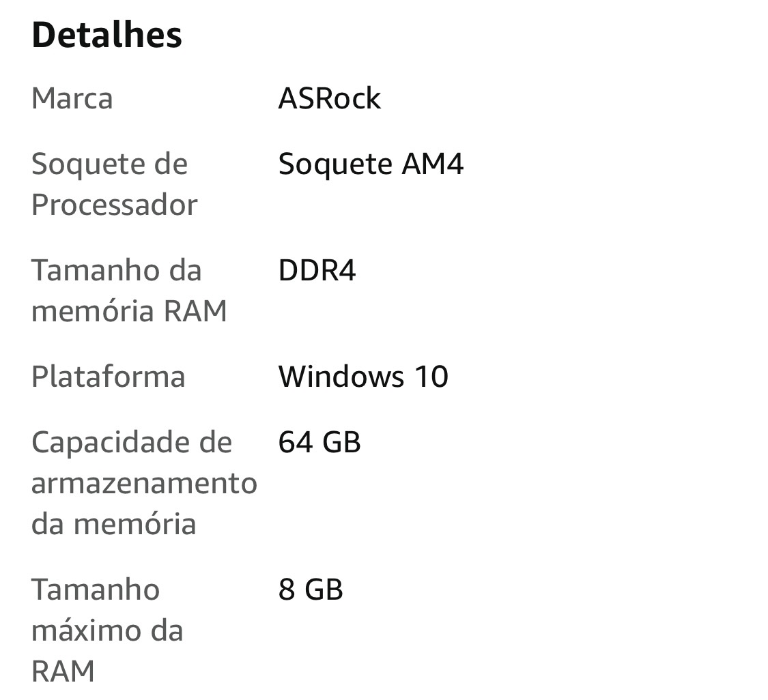
Task: Click the text máximo da
Action: click(x=107, y=630)
